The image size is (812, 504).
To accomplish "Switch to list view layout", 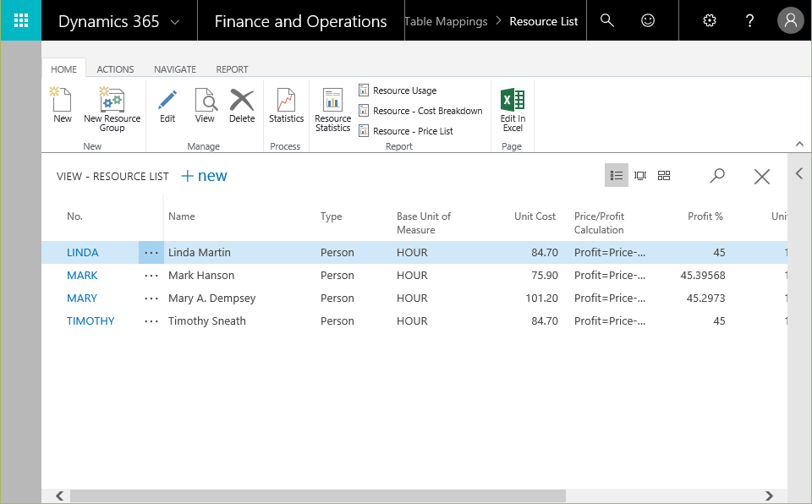I will tap(617, 175).
